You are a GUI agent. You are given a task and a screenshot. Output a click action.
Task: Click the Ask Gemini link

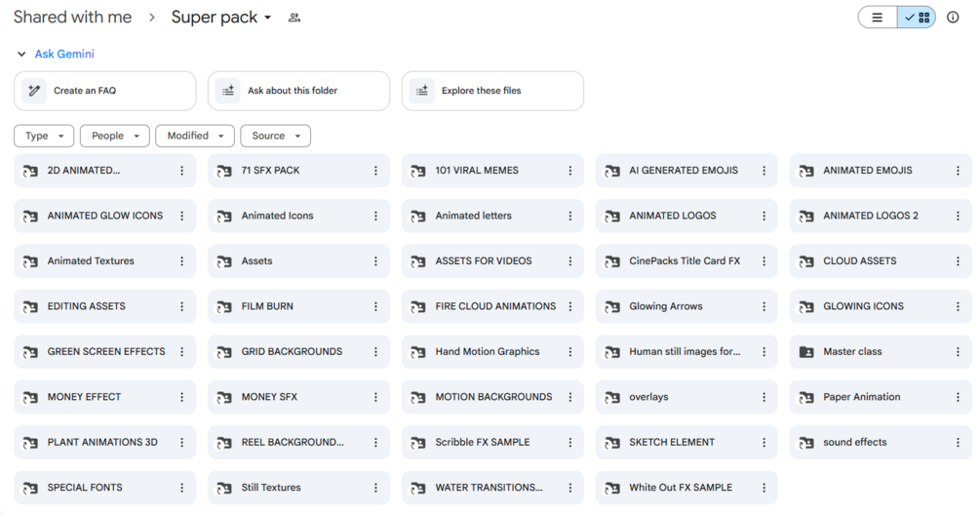click(64, 55)
